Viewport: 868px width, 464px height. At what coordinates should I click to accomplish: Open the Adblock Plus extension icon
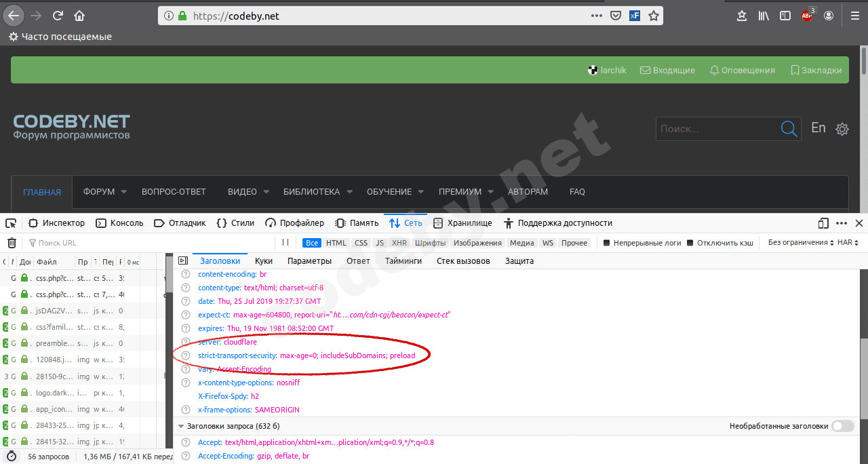[807, 16]
